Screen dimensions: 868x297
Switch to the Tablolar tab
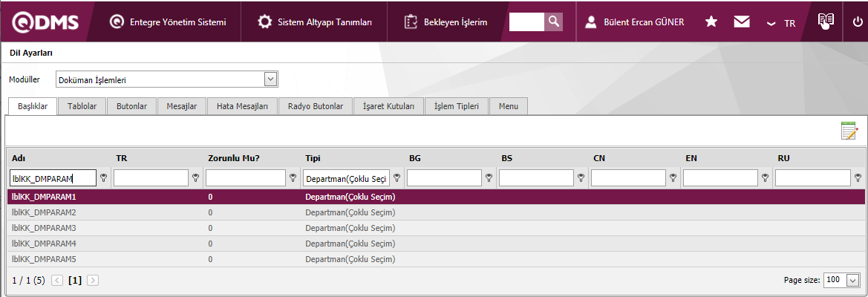pyautogui.click(x=82, y=106)
